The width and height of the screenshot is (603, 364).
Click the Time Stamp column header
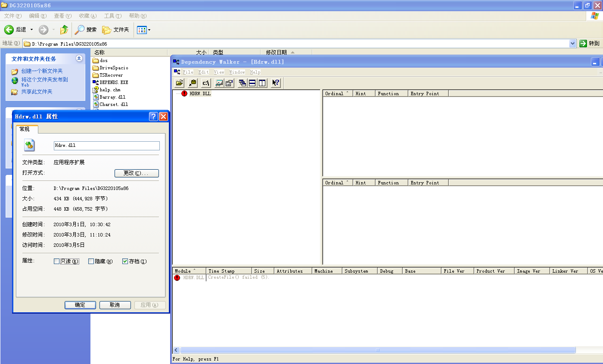(229, 271)
